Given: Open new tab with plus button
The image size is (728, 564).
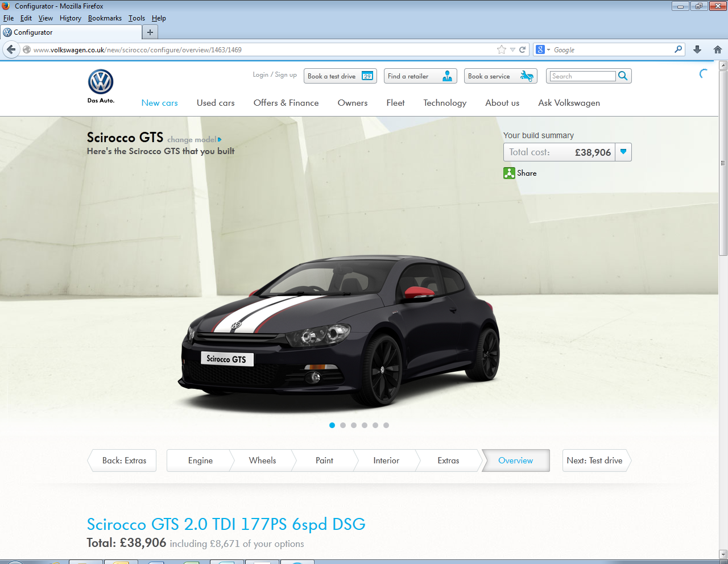Looking at the screenshot, I should tap(150, 32).
